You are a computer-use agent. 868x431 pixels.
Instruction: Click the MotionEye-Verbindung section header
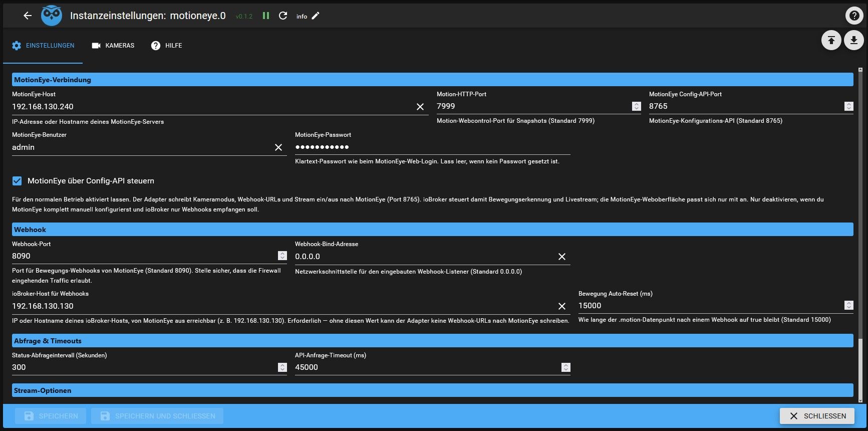433,80
